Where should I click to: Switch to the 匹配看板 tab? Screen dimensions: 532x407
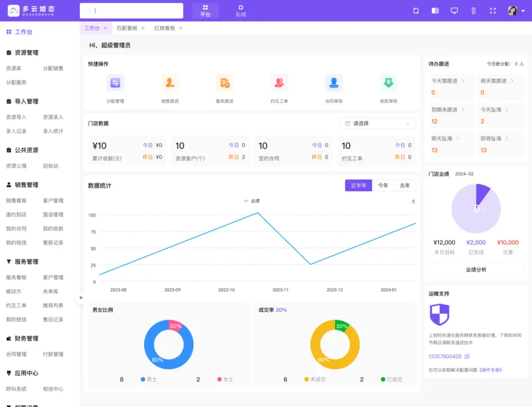click(x=127, y=28)
